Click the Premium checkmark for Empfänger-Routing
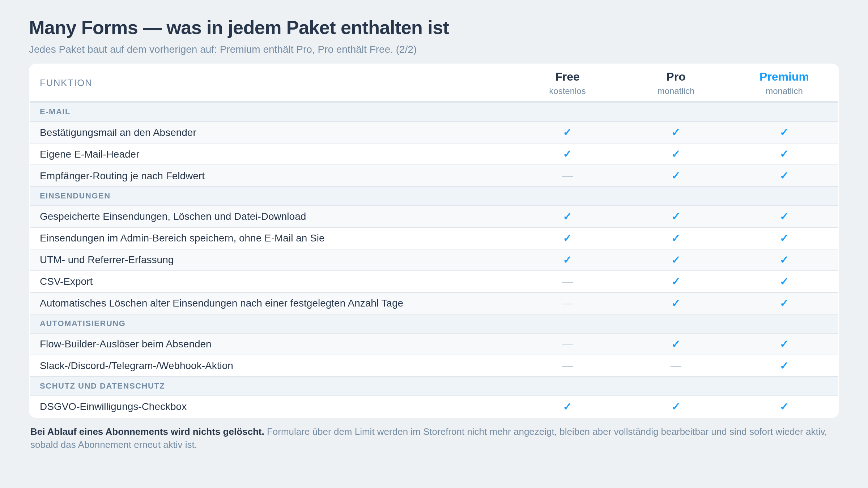 tap(784, 176)
